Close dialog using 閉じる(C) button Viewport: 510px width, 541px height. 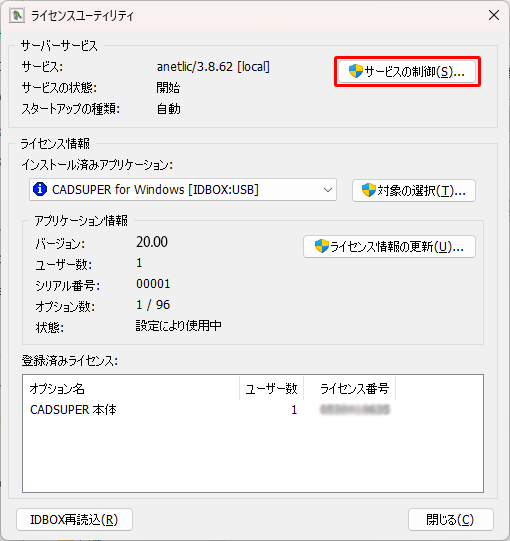coord(450,519)
